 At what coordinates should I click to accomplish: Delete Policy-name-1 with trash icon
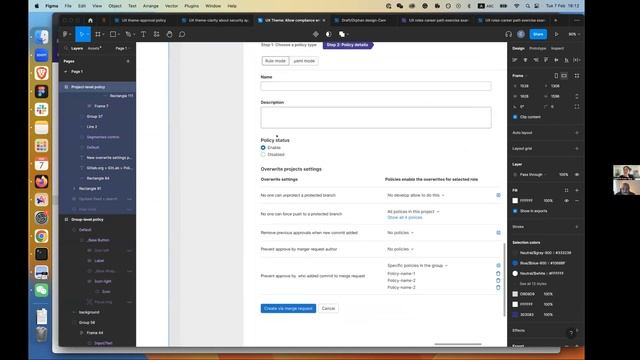[498, 273]
